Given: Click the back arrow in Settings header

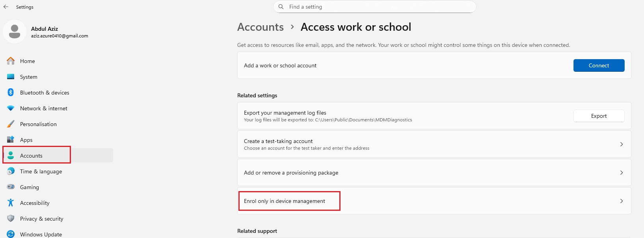Looking at the screenshot, I should click(6, 7).
